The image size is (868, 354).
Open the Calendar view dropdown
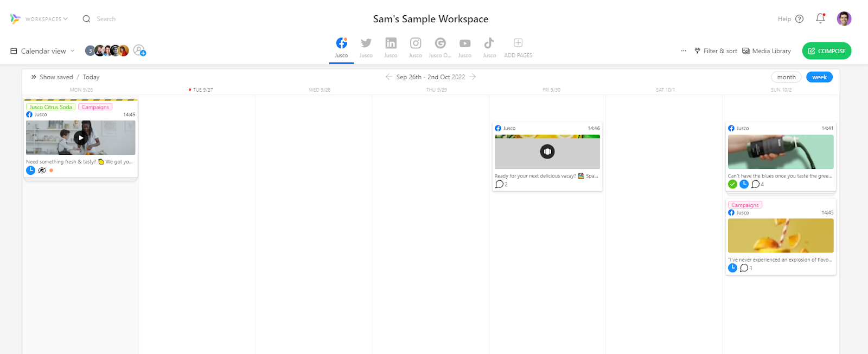pyautogui.click(x=42, y=51)
